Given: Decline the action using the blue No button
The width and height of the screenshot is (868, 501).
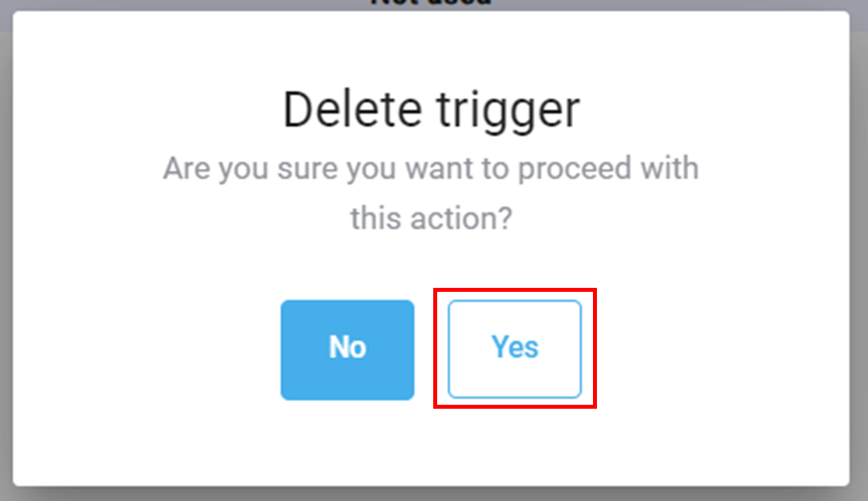Looking at the screenshot, I should pyautogui.click(x=347, y=348).
